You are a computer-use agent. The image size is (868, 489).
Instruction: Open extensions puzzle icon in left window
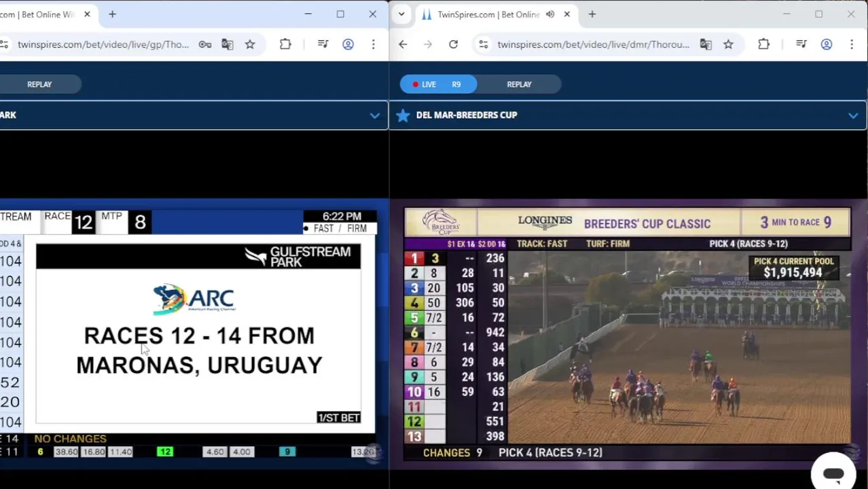[x=285, y=45]
